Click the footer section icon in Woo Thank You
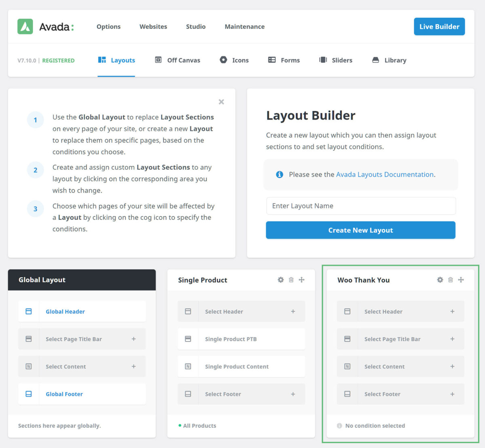 point(348,394)
